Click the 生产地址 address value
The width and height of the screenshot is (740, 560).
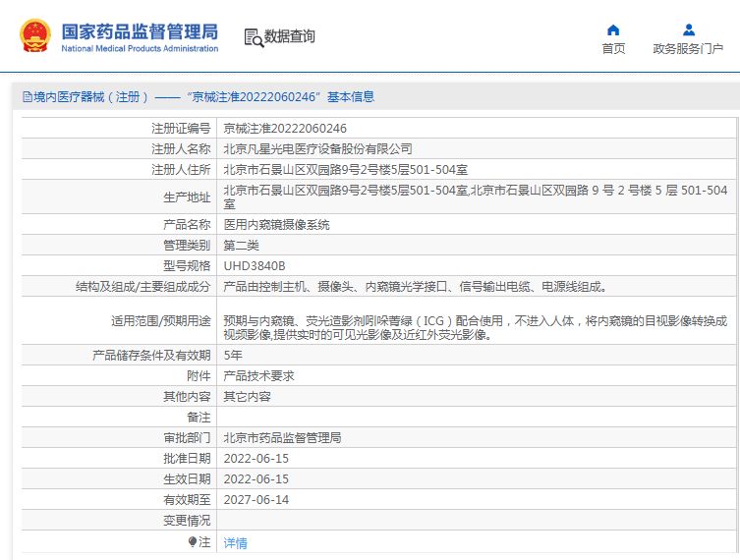(x=476, y=197)
